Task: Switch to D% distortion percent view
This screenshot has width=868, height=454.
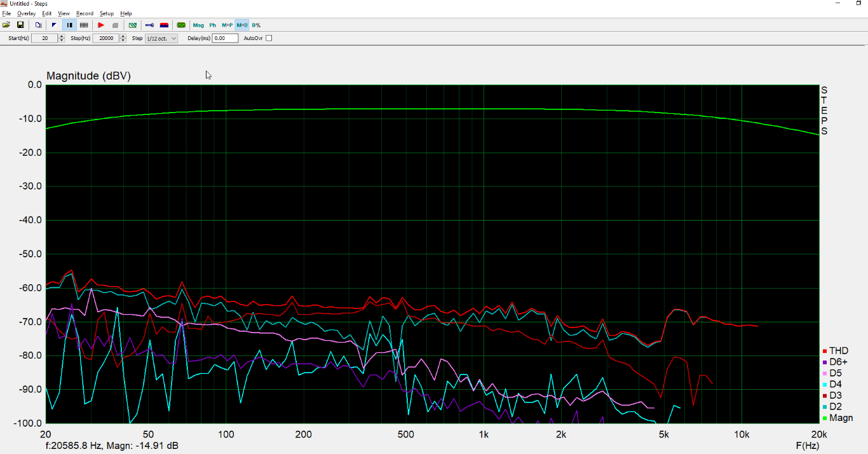Action: (256, 25)
